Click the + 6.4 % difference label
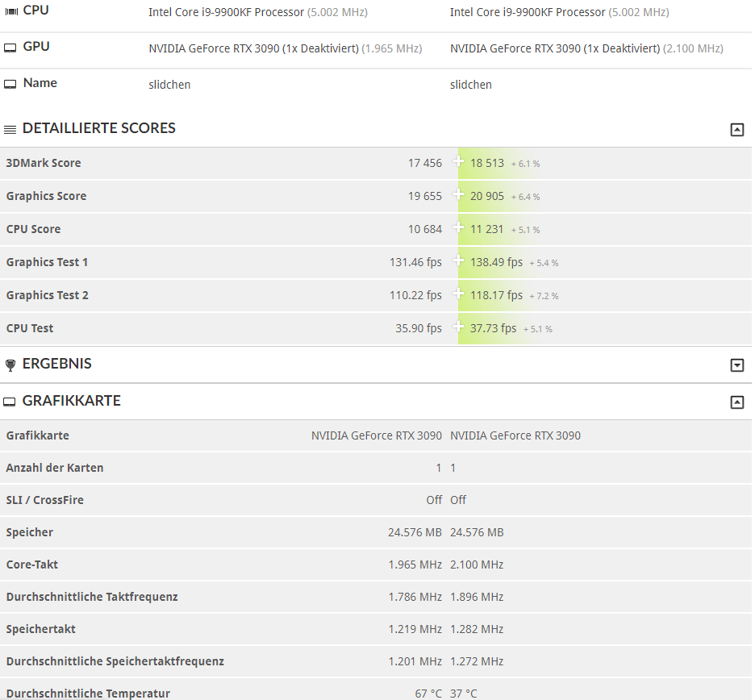Image resolution: width=755 pixels, height=700 pixels. coord(525,197)
